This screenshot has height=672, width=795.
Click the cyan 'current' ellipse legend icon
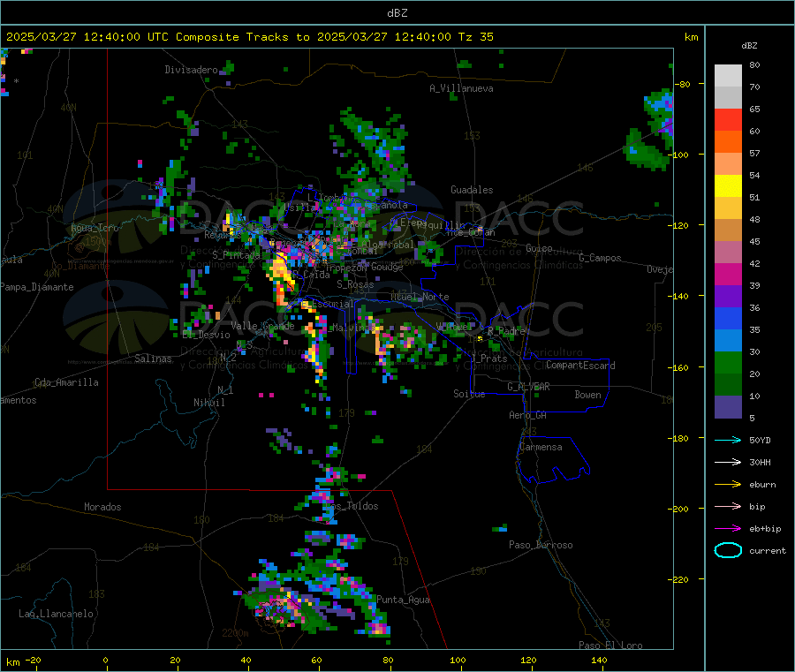point(728,550)
